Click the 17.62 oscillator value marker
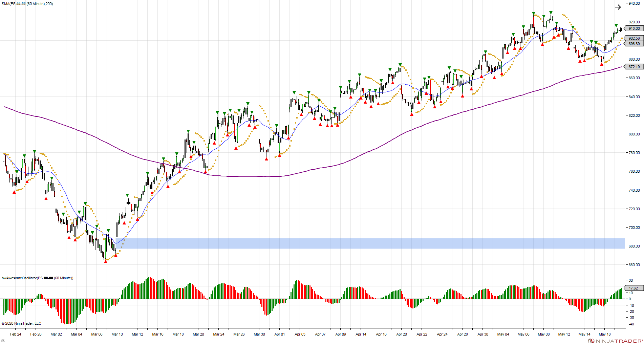Viewport: 644px width, 344px height. (x=634, y=288)
